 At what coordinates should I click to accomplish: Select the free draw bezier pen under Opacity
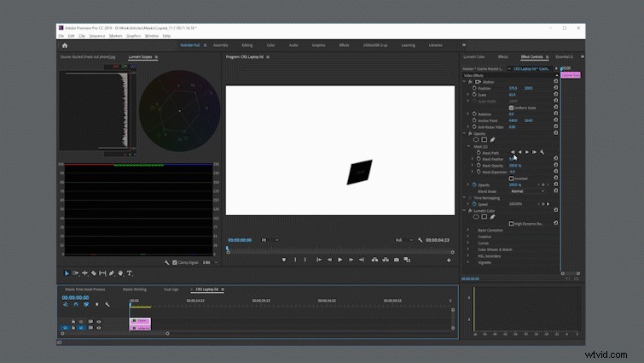(492, 140)
